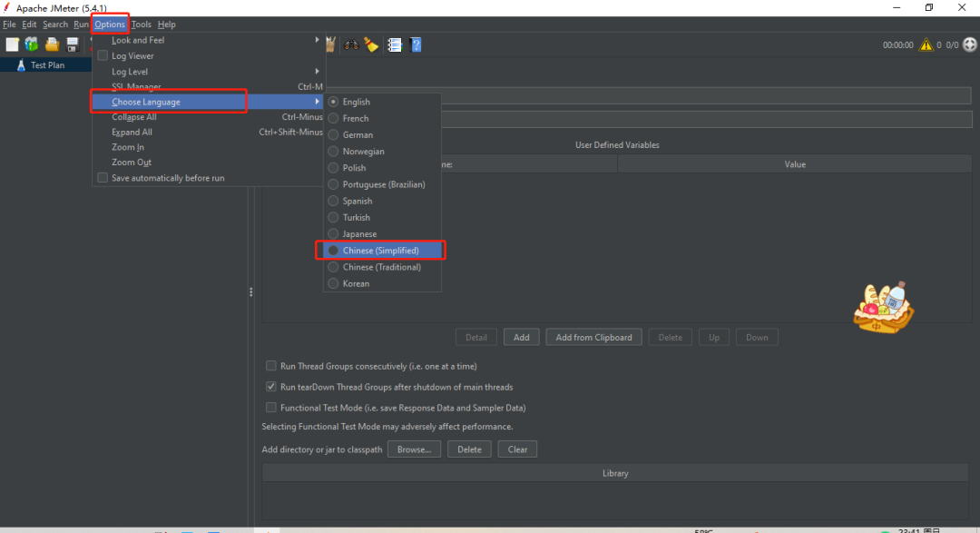980x533 pixels.
Task: Open the Tools menu
Action: coord(142,25)
